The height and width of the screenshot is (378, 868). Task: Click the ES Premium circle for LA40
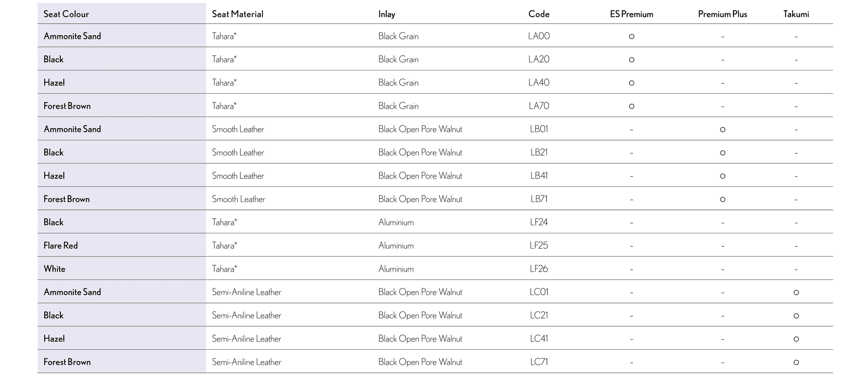coord(631,83)
